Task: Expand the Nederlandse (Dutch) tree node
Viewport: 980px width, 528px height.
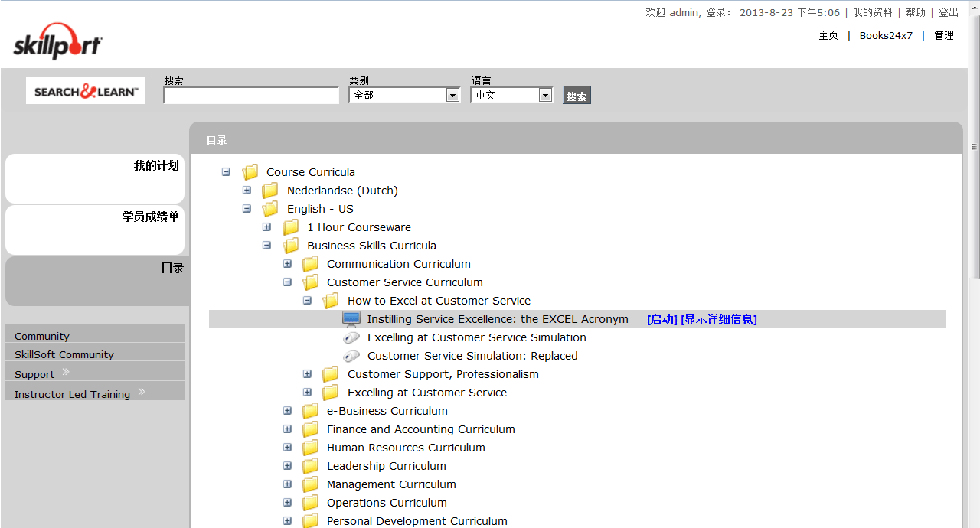Action: pyautogui.click(x=247, y=191)
